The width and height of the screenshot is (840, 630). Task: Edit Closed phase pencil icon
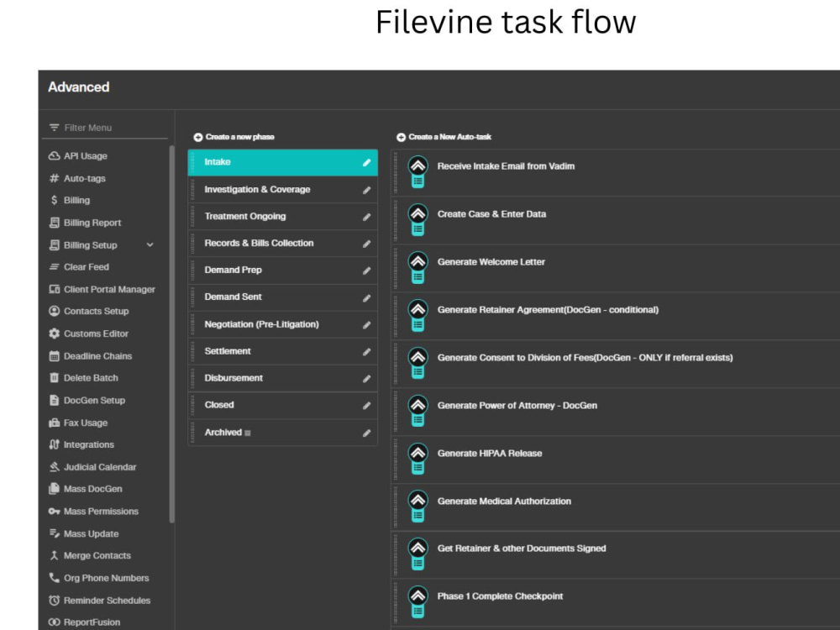click(x=366, y=406)
